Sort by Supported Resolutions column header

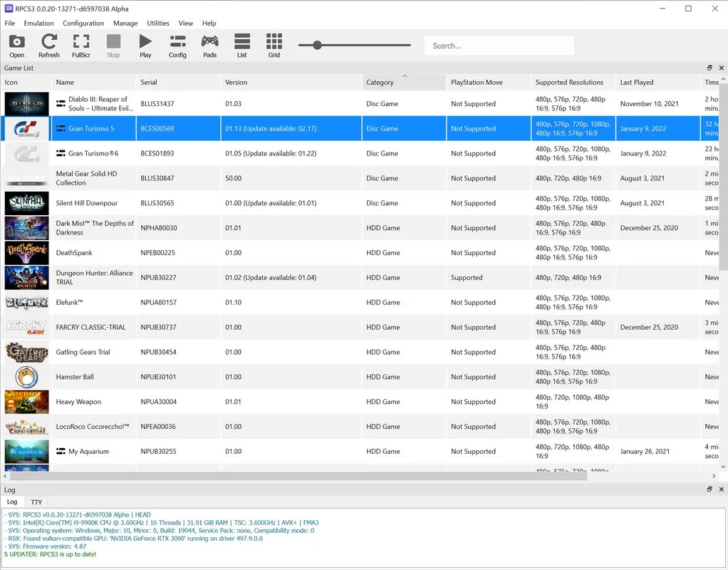click(573, 82)
